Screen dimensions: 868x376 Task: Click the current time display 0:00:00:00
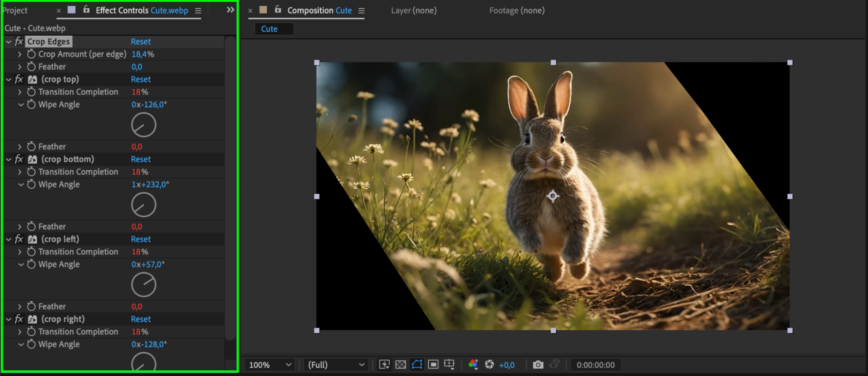595,365
